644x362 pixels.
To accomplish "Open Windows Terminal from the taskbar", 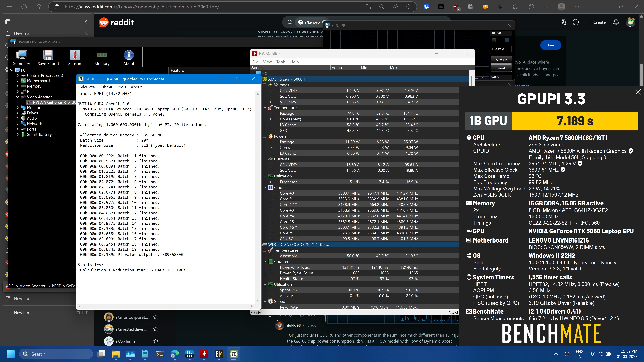I will pyautogui.click(x=160, y=354).
